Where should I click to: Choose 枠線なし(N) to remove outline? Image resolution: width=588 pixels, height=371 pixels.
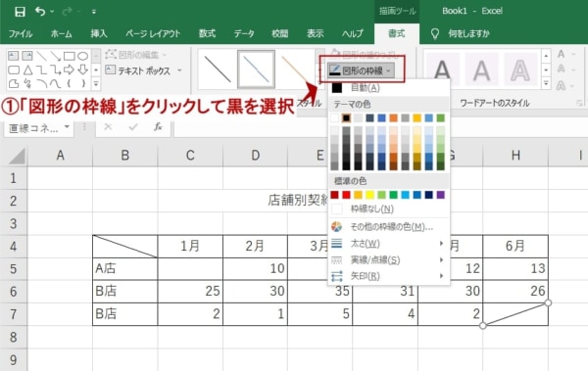tap(389, 209)
